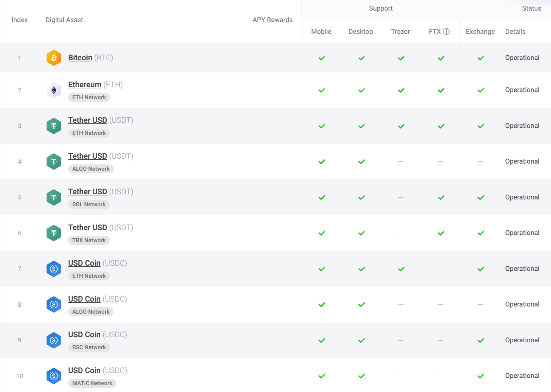Click the Digital Asset column header
The image size is (551, 392).
point(64,20)
